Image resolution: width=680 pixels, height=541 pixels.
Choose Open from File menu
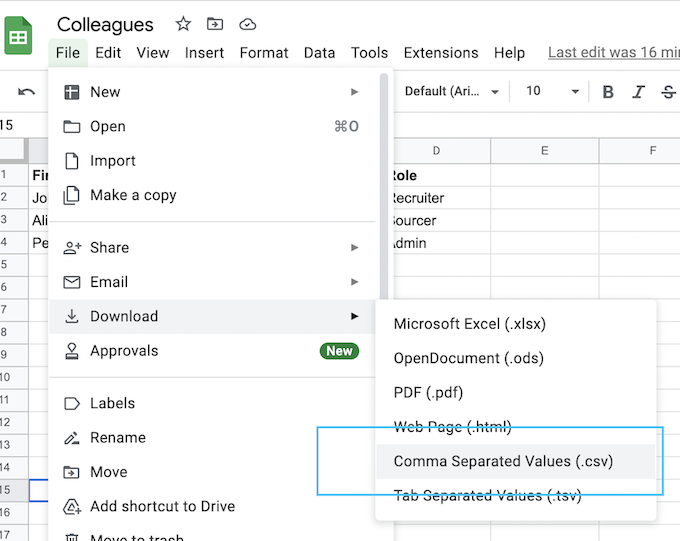(212, 126)
